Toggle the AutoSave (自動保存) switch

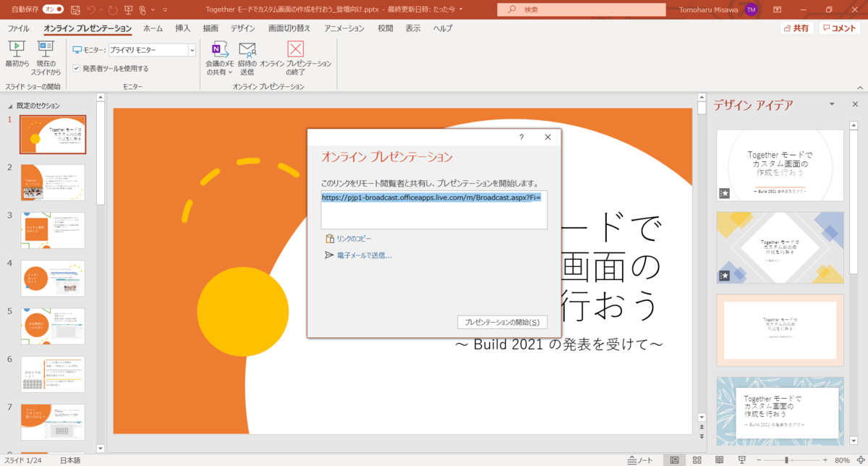coord(54,10)
